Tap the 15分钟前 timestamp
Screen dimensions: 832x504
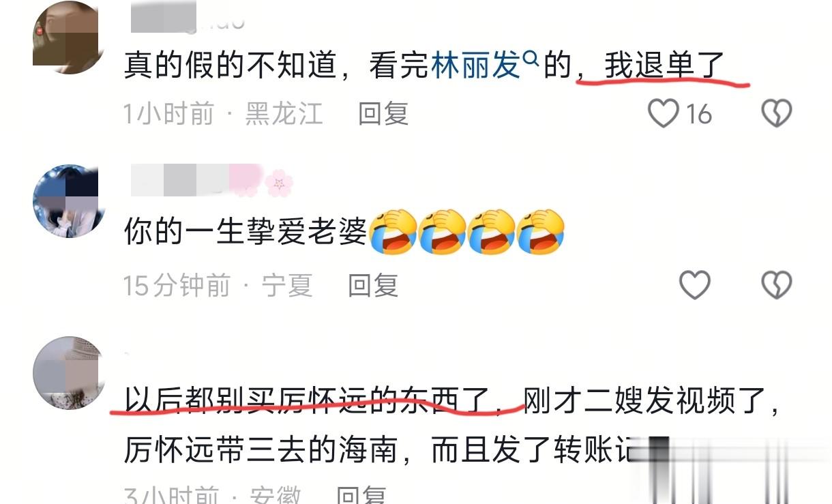coord(177,286)
